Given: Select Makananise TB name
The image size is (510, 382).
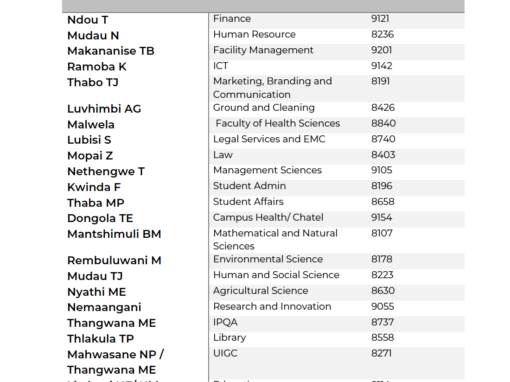Looking at the screenshot, I should click(x=111, y=51).
